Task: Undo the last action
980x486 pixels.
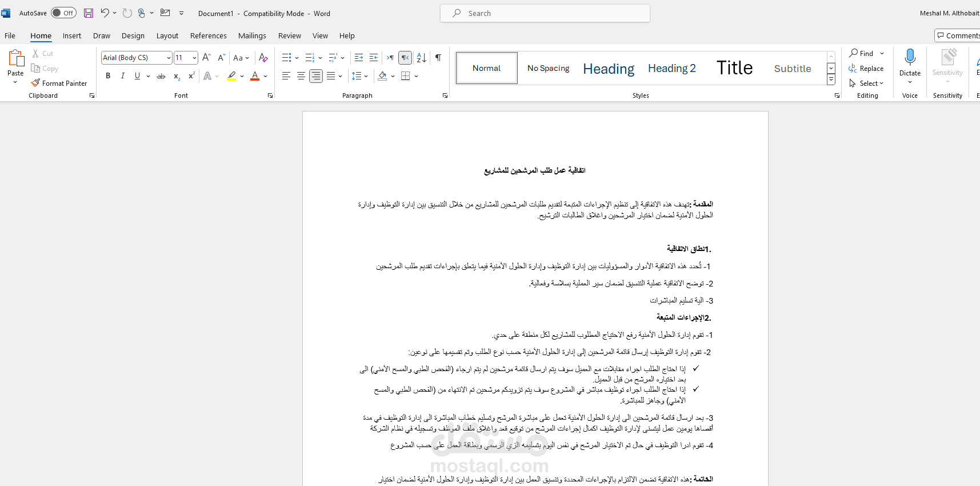Action: coord(105,13)
